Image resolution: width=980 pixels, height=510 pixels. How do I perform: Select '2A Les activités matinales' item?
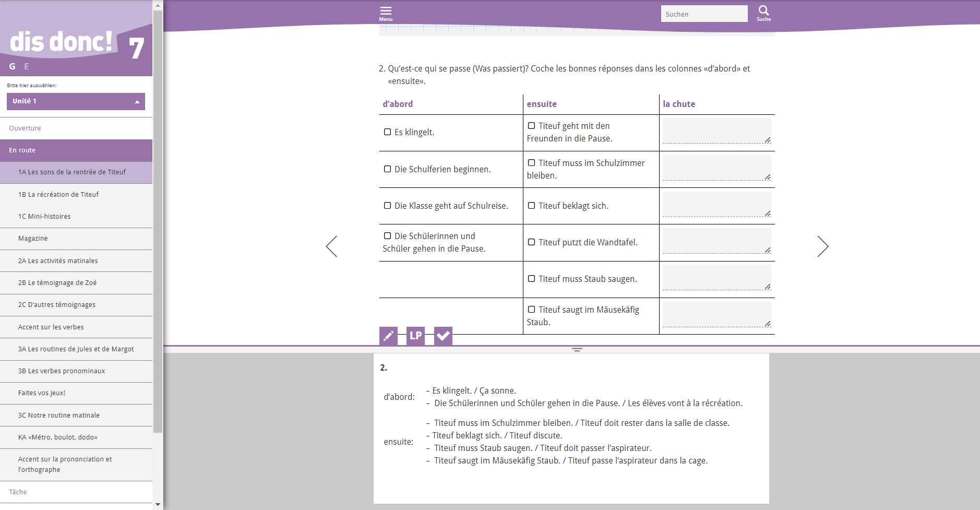(58, 260)
